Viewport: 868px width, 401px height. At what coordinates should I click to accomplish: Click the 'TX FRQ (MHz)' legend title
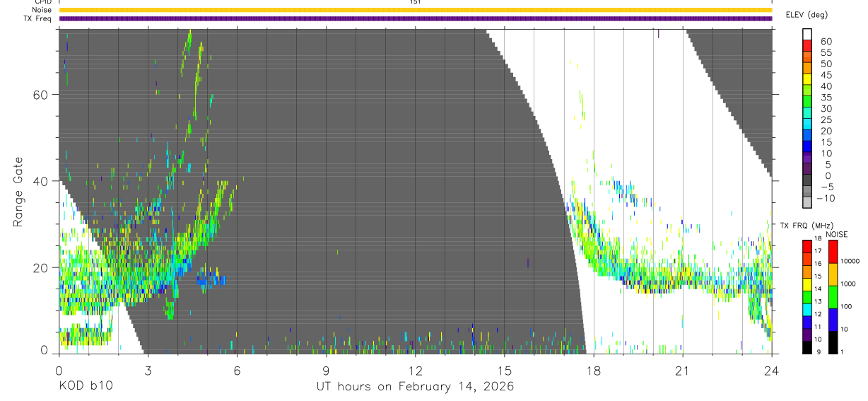(x=807, y=225)
